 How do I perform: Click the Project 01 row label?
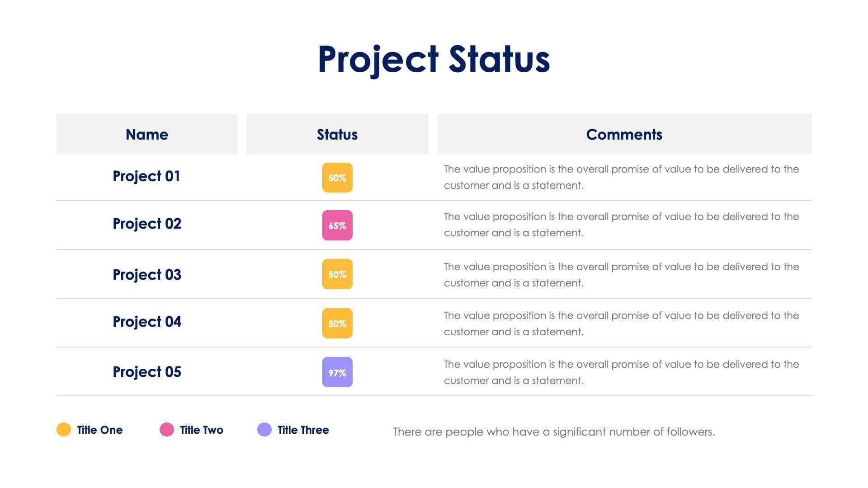[146, 176]
